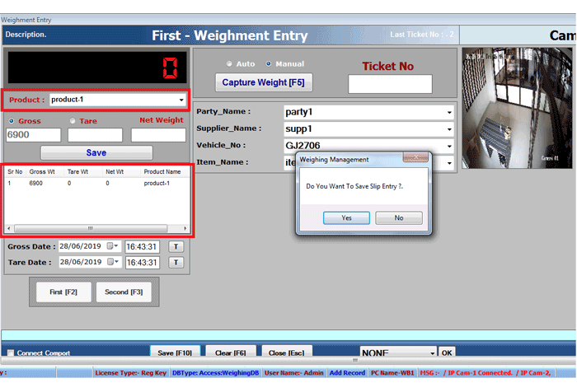Viewport: 577px width, 392px height.
Task: Click the red digital weight display
Action: pyautogui.click(x=97, y=68)
